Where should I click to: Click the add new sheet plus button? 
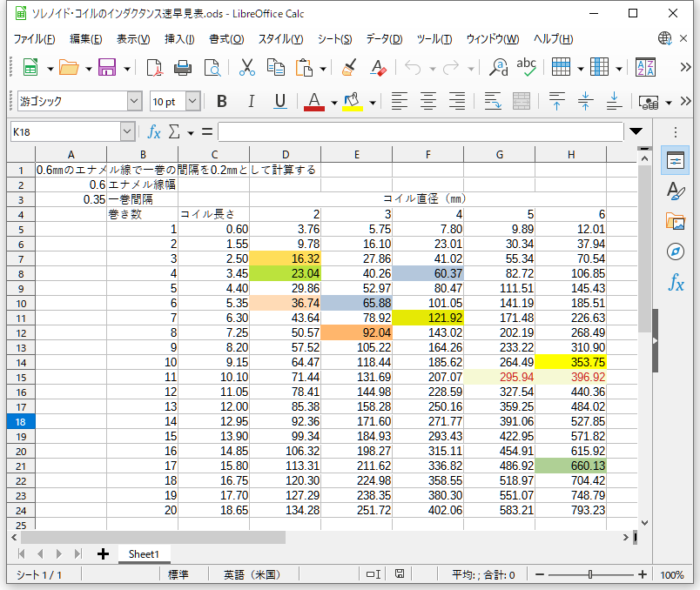pos(103,553)
